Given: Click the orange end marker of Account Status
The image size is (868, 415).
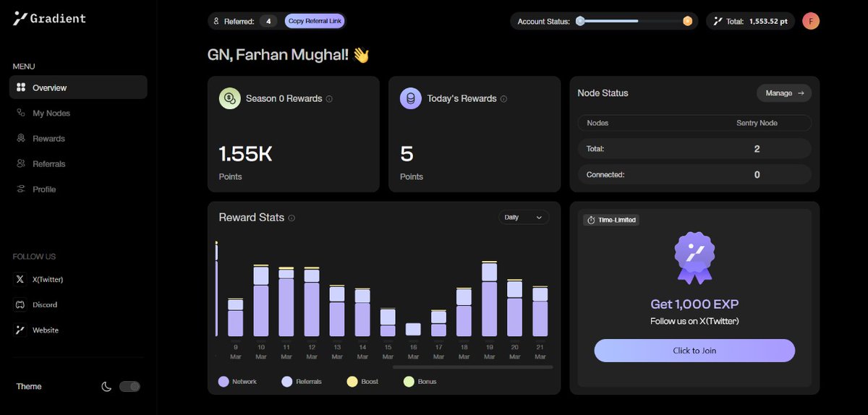Looking at the screenshot, I should tap(687, 21).
